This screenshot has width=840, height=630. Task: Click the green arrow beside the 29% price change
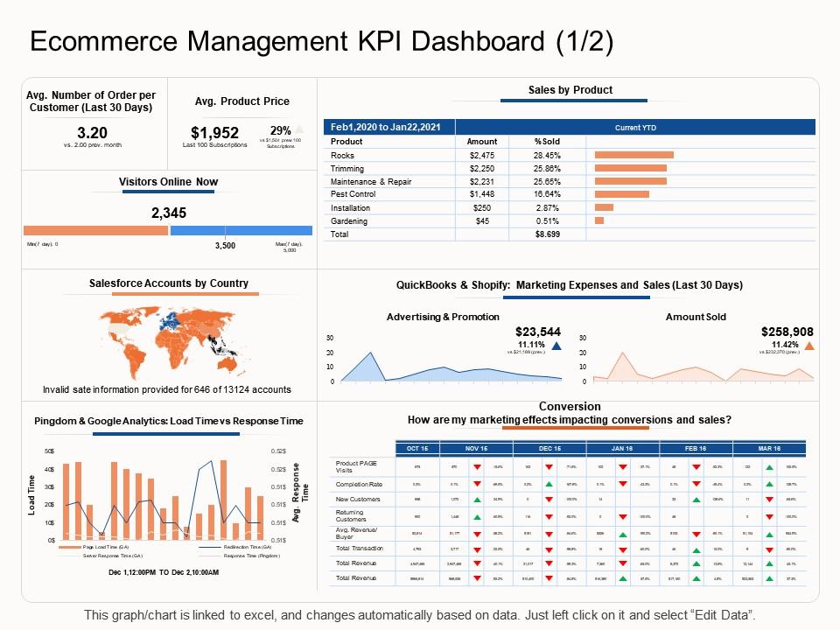tap(300, 129)
